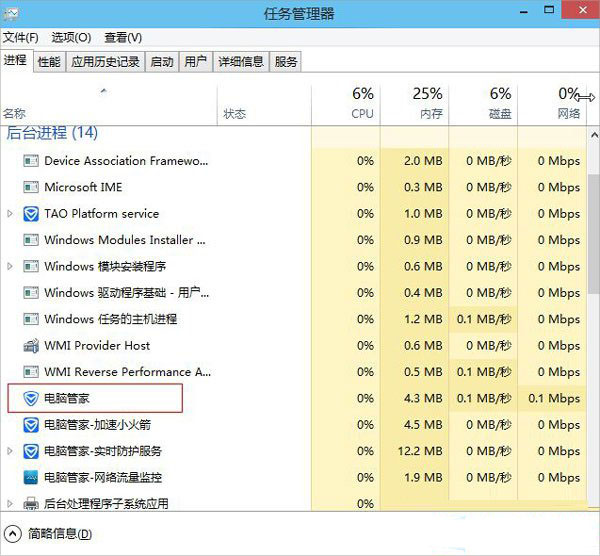The width and height of the screenshot is (600, 556).
Task: Sort by the CPU column header
Action: (x=346, y=103)
